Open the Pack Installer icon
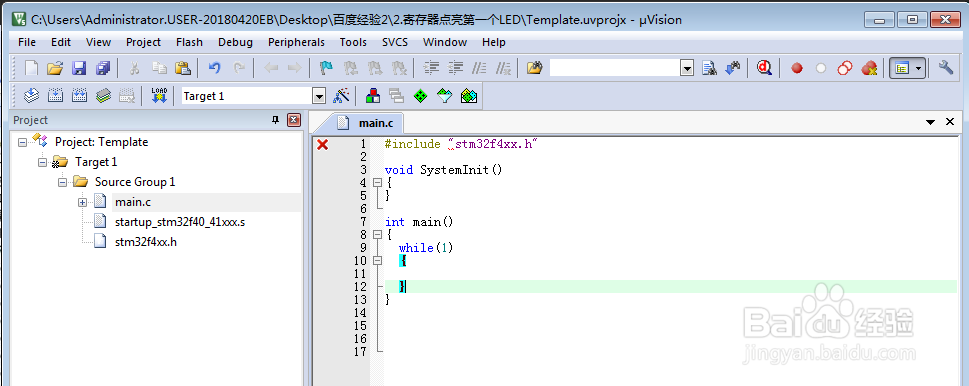 [x=469, y=96]
